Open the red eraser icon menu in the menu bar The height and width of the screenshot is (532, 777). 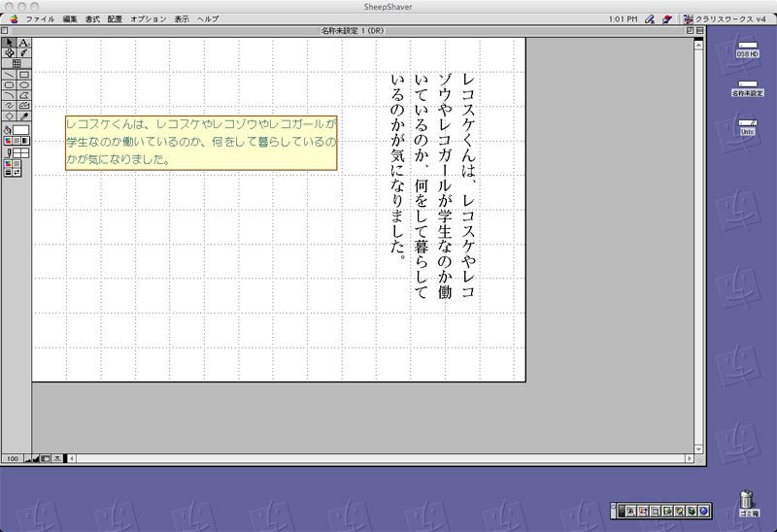click(667, 18)
